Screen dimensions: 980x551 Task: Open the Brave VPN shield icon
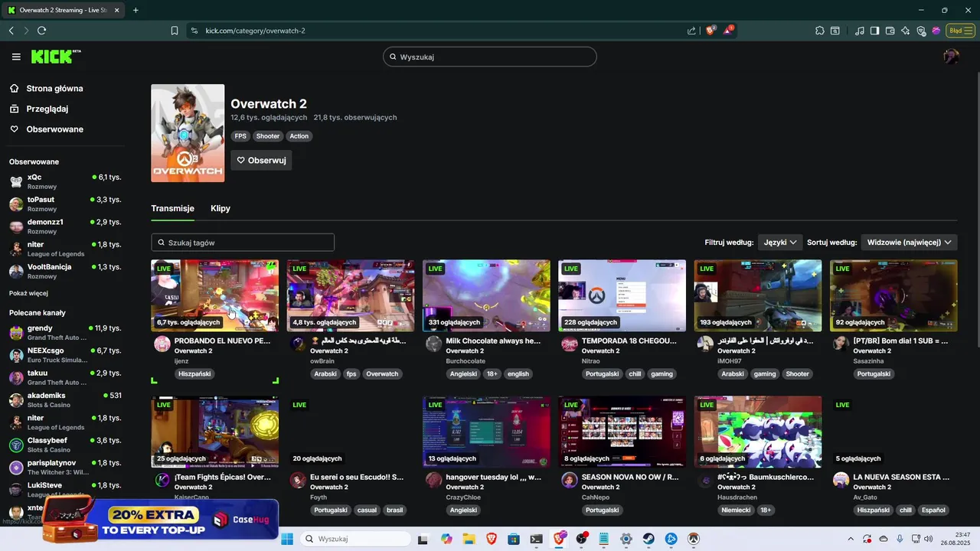921,31
